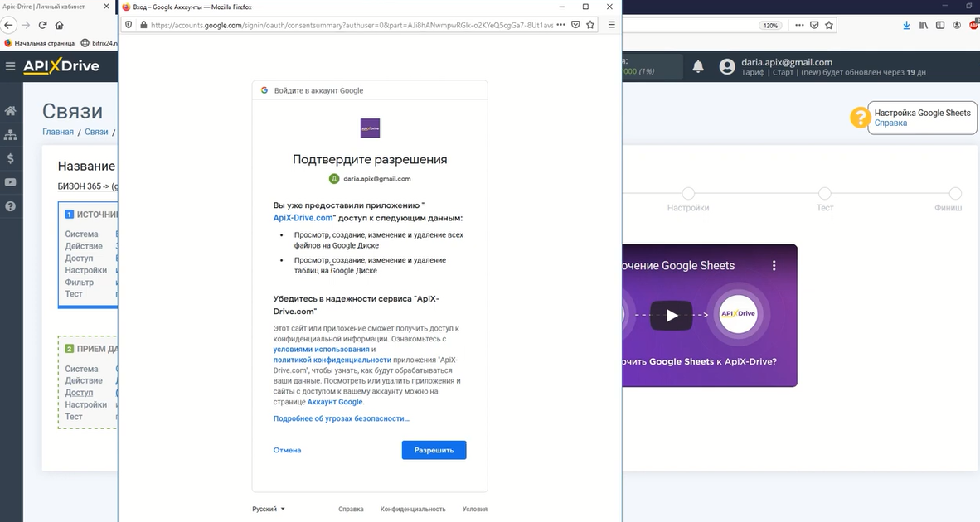Click the ApiX-Drive logo

point(61,65)
